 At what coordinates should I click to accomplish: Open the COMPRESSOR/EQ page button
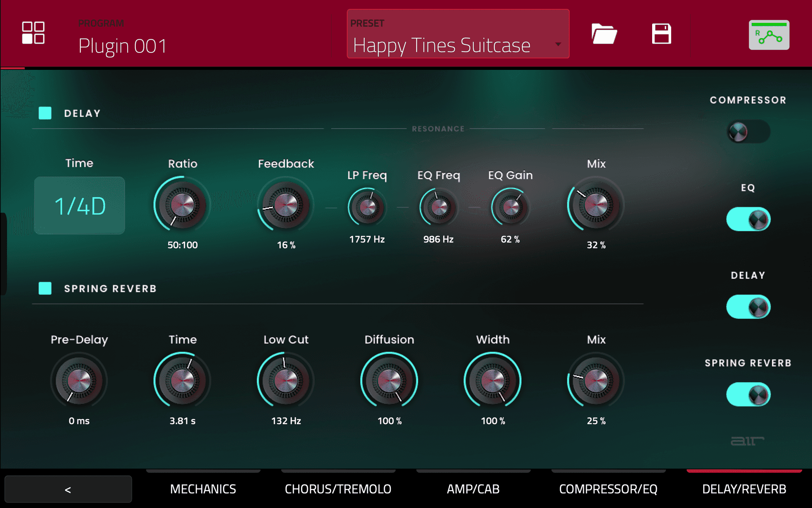click(x=608, y=489)
